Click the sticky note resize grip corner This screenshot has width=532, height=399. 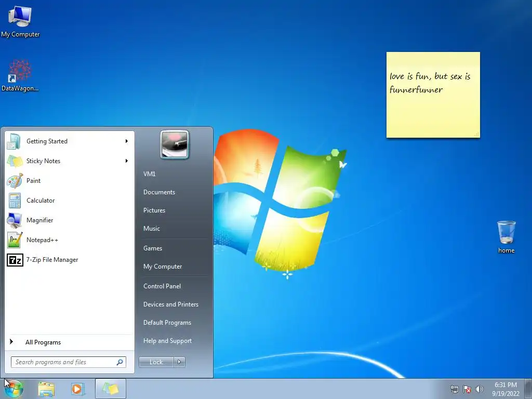coord(477,135)
